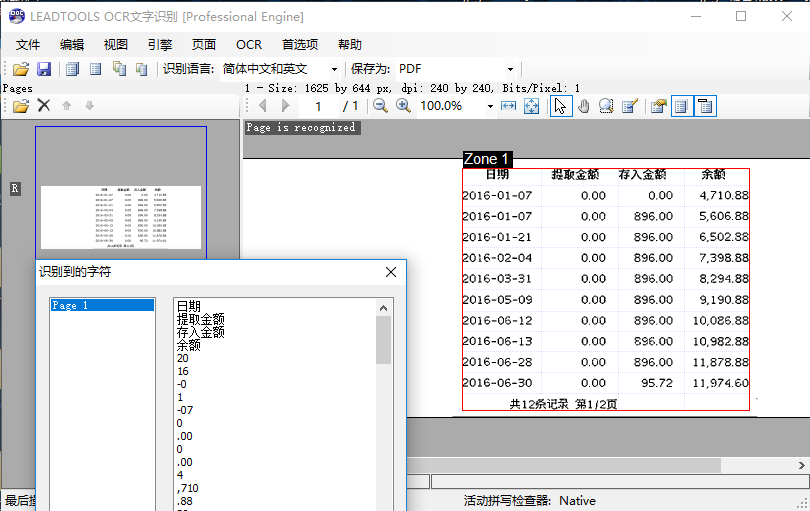Click the value 95.72 in the image
This screenshot has width=810, height=511.
pyautogui.click(x=657, y=383)
